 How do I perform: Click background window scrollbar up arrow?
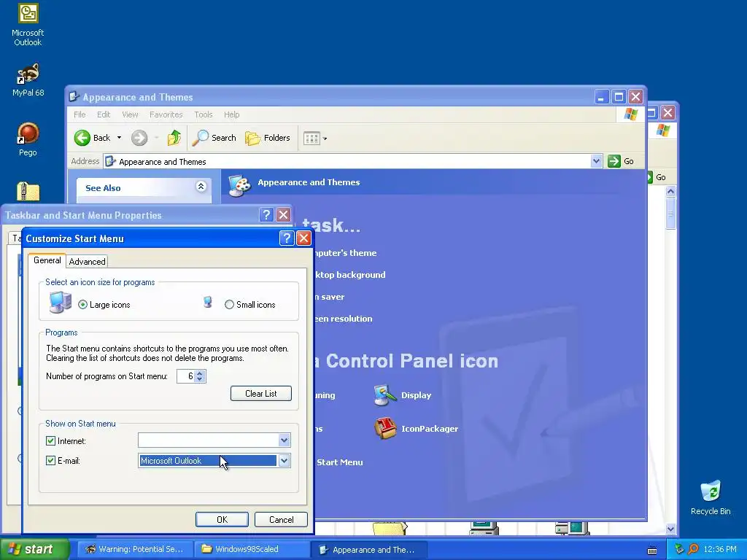point(671,192)
